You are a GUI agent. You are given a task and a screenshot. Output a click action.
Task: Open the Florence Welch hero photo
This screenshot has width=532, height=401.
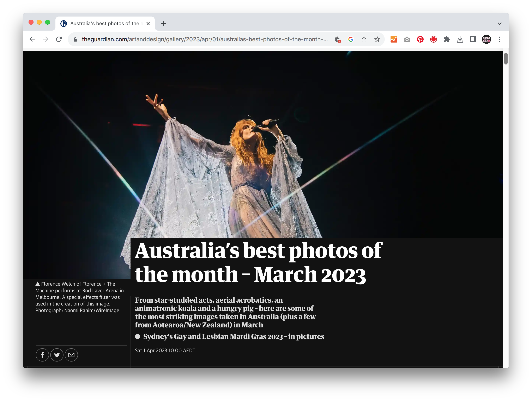(x=263, y=144)
